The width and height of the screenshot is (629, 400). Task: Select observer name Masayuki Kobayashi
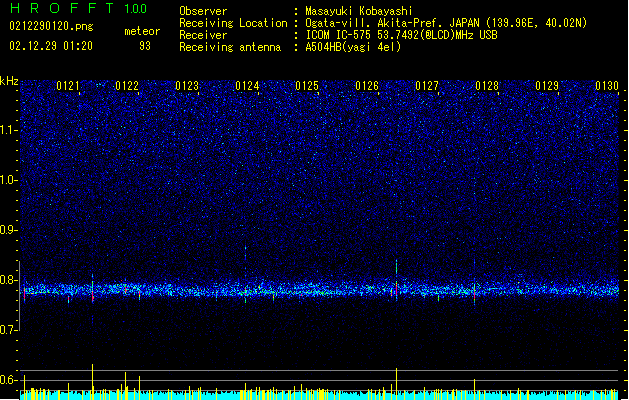point(359,11)
